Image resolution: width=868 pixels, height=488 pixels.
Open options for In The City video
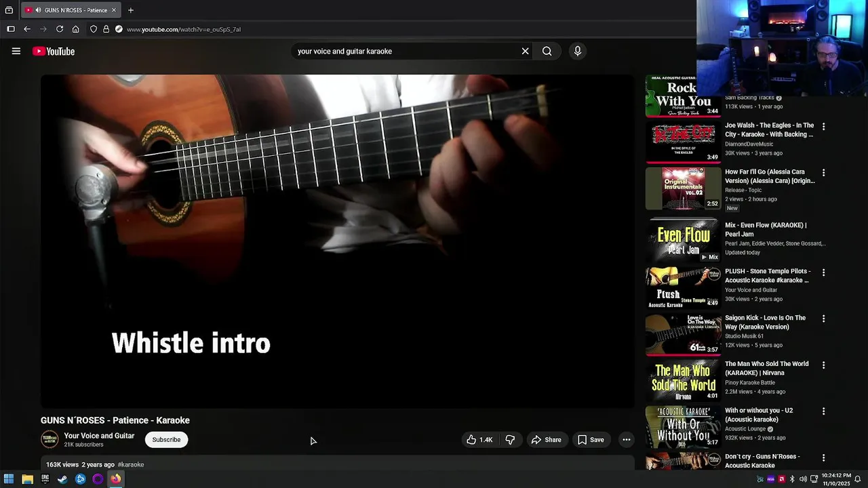[824, 127]
